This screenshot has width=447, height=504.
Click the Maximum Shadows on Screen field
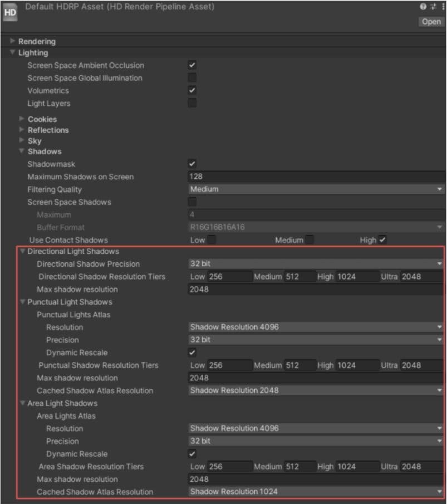click(x=317, y=177)
